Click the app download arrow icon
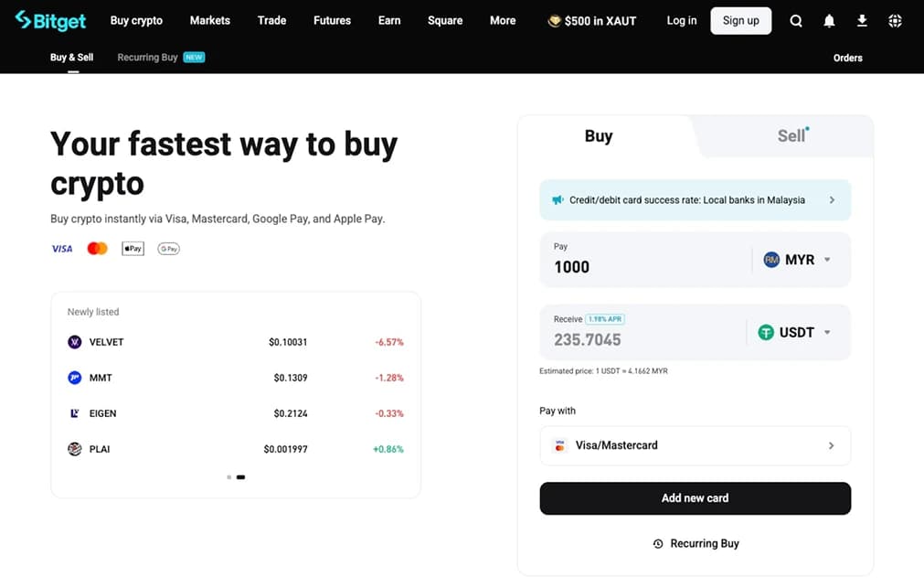This screenshot has height=588, width=924. (862, 21)
